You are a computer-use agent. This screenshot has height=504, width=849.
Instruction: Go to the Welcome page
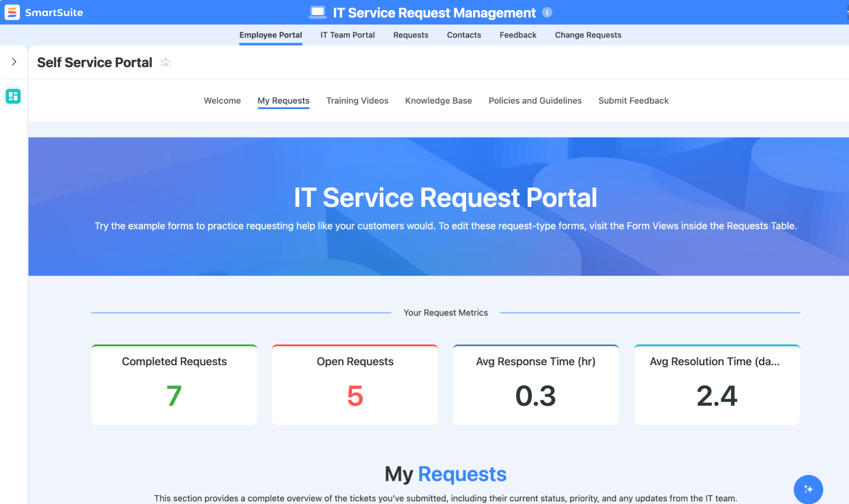click(222, 101)
